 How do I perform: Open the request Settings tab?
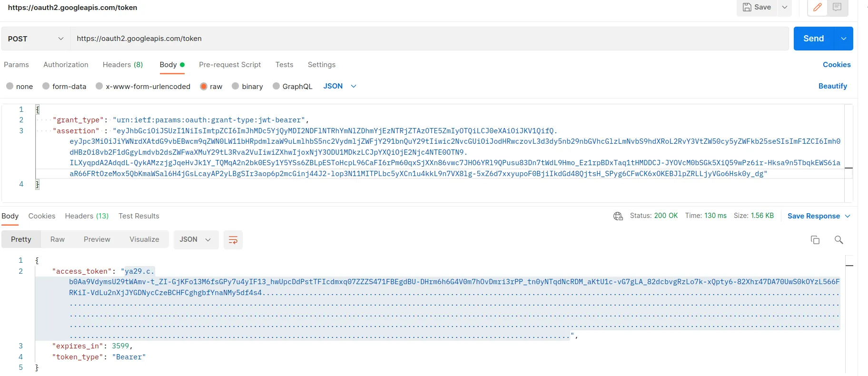(x=322, y=65)
